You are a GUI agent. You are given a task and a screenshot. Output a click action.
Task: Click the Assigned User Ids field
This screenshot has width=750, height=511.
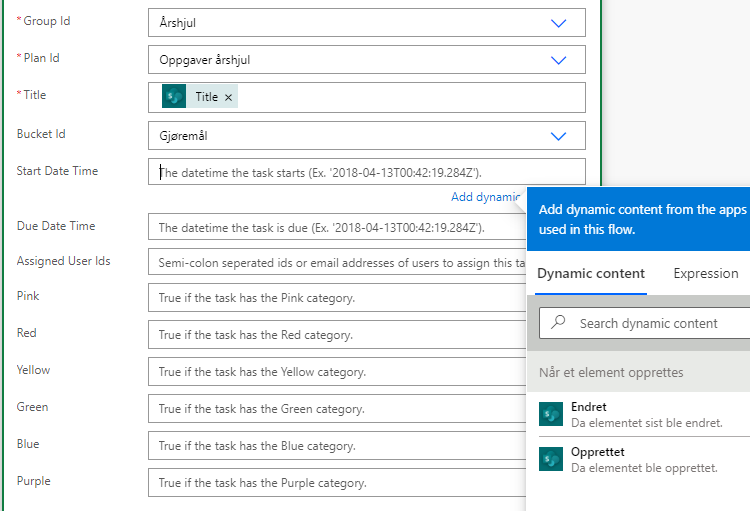pyautogui.click(x=336, y=263)
